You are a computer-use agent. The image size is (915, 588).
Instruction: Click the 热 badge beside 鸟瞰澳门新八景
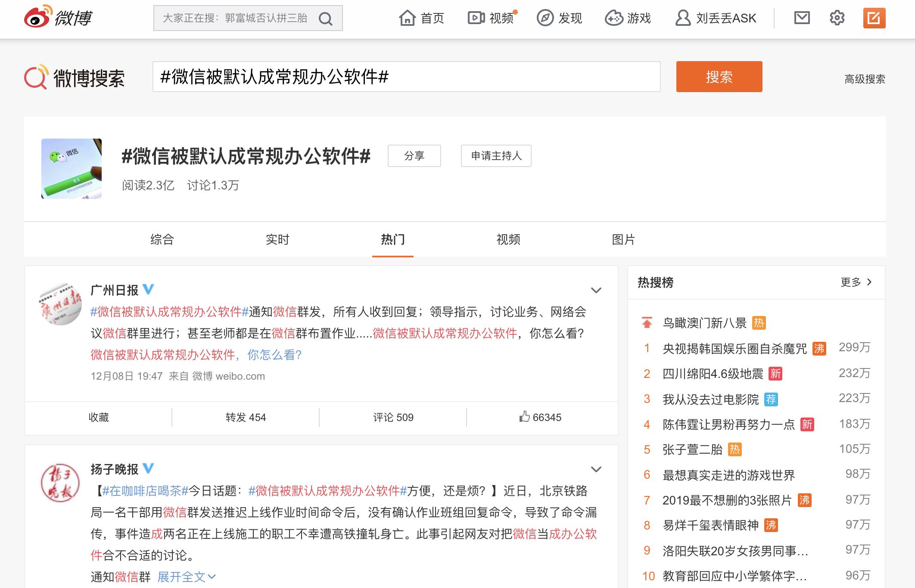[x=759, y=323]
